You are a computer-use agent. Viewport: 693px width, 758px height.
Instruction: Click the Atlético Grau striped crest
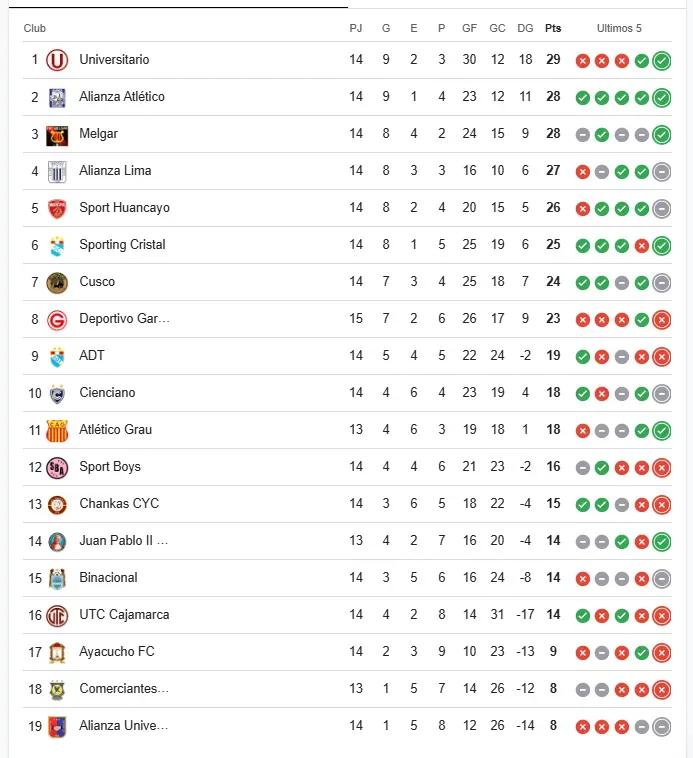(x=57, y=430)
